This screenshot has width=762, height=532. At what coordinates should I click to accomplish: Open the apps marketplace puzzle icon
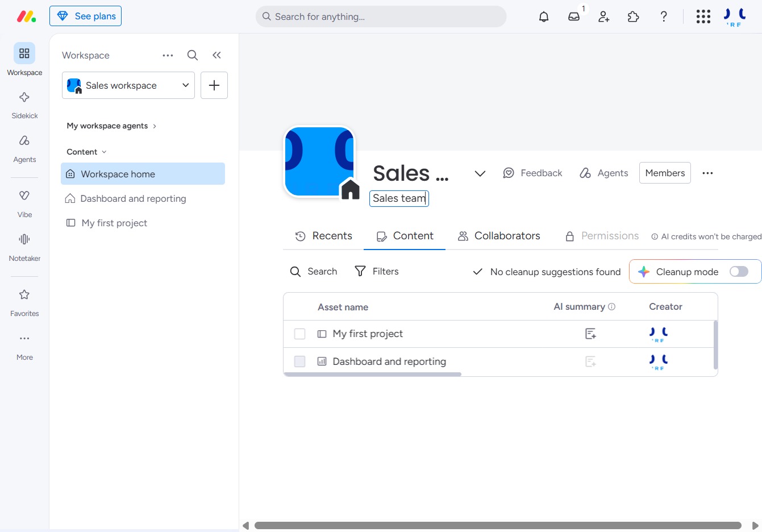tap(634, 16)
